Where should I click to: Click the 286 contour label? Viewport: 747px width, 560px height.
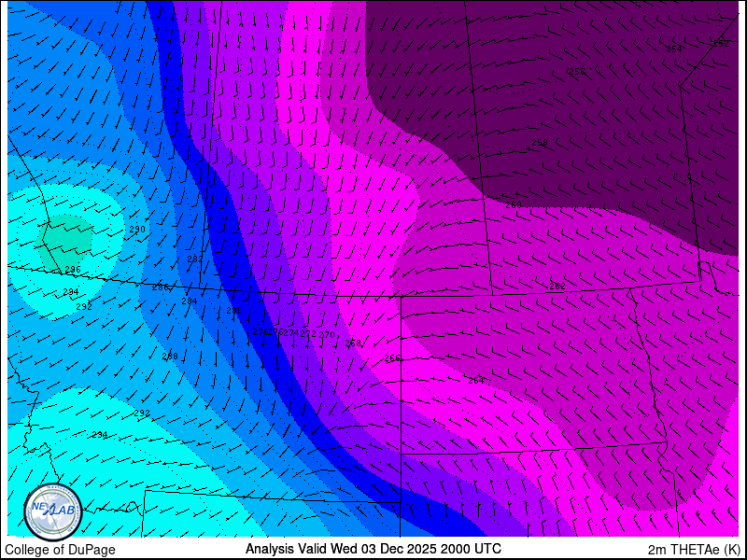pyautogui.click(x=160, y=287)
